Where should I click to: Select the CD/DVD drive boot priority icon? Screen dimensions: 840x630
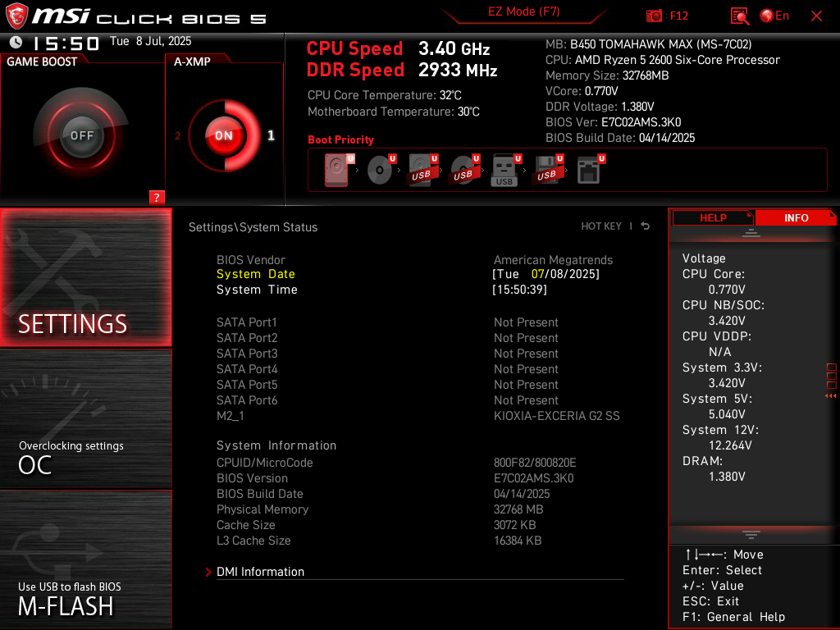point(381,170)
